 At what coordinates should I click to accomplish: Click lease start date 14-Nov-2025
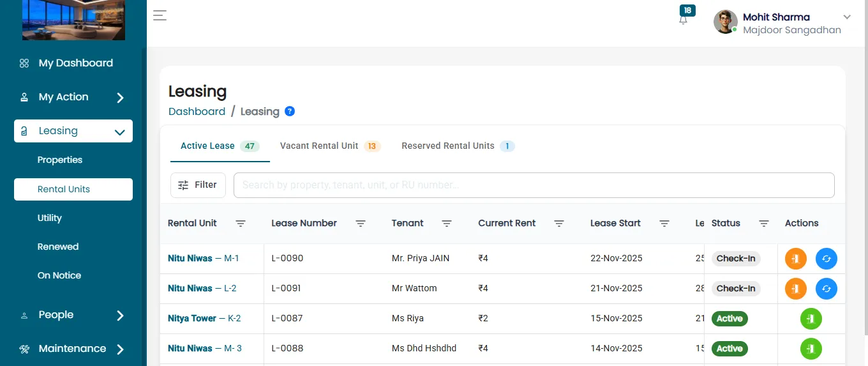click(x=617, y=348)
